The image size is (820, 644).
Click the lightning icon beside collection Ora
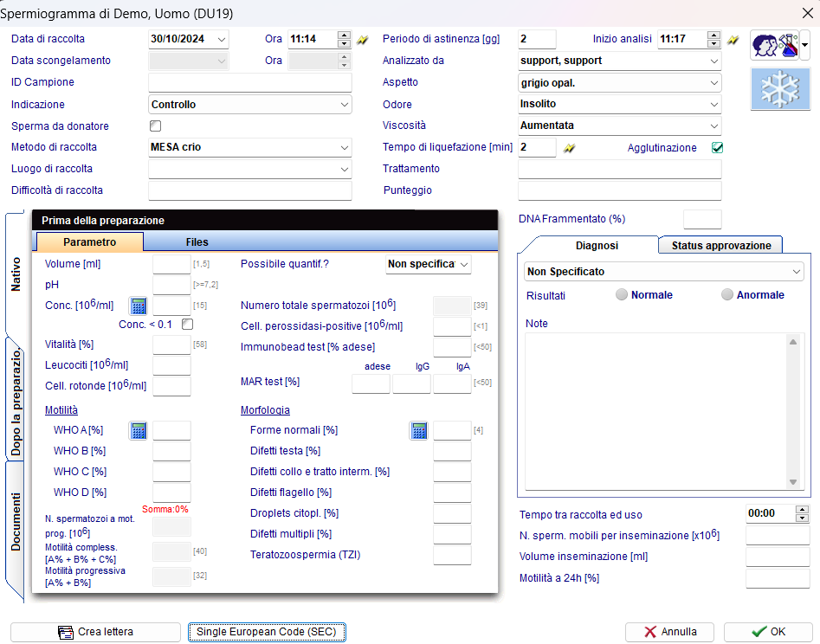pyautogui.click(x=363, y=40)
